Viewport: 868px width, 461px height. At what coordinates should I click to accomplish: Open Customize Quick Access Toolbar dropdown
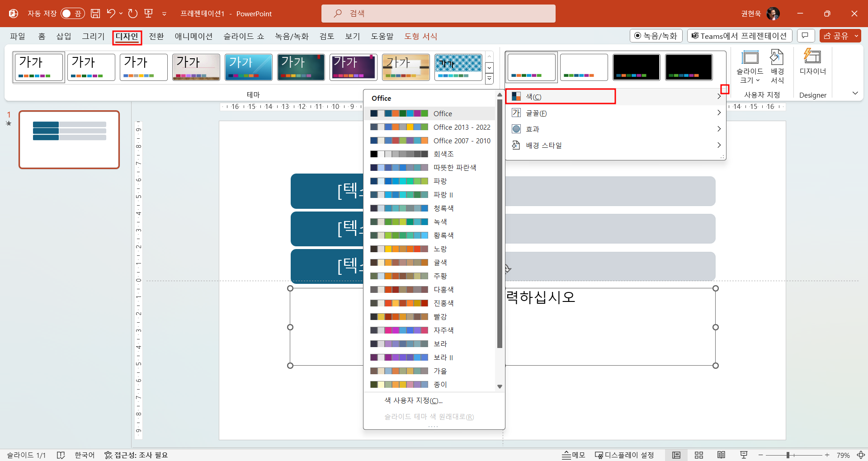(164, 14)
